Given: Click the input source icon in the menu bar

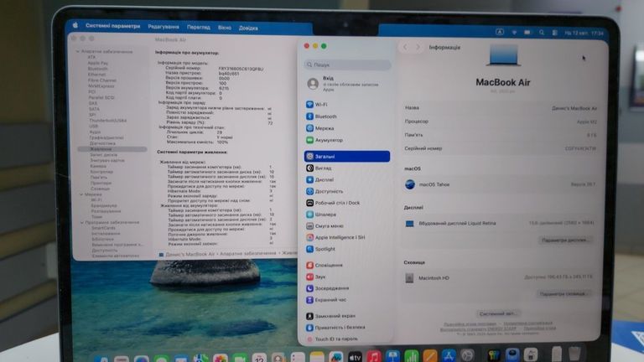Looking at the screenshot, I should point(500,32).
